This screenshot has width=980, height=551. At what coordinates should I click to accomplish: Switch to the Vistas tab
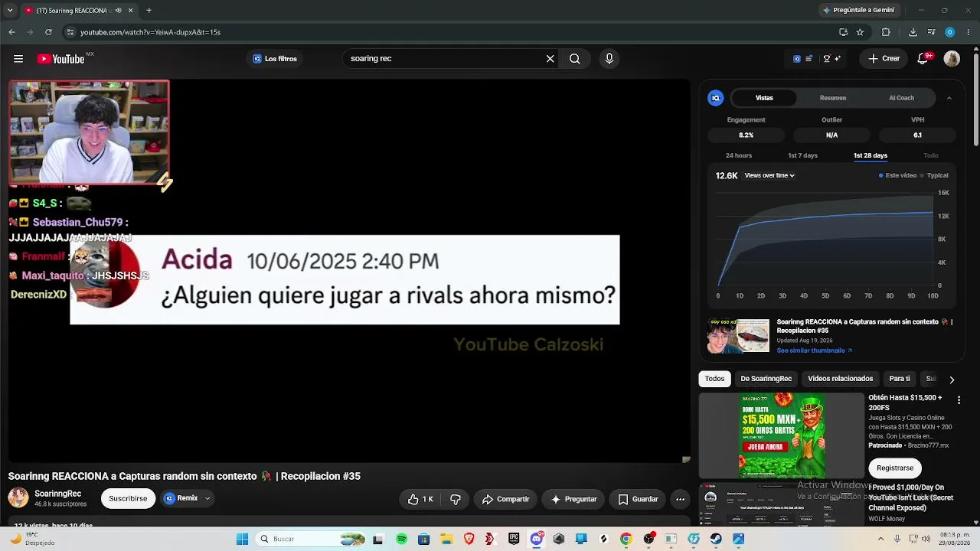click(764, 98)
